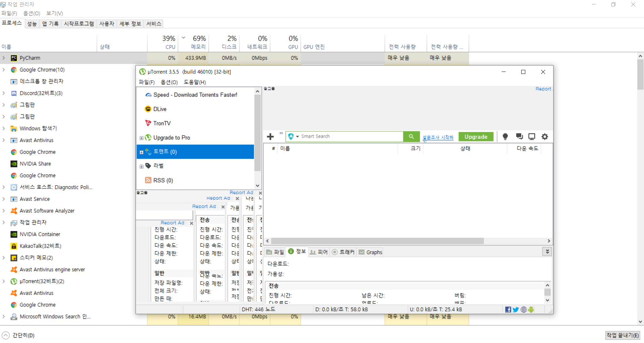Expand the µTorrent(32비트)(2) process group
This screenshot has height=343, width=644.
click(x=4, y=281)
